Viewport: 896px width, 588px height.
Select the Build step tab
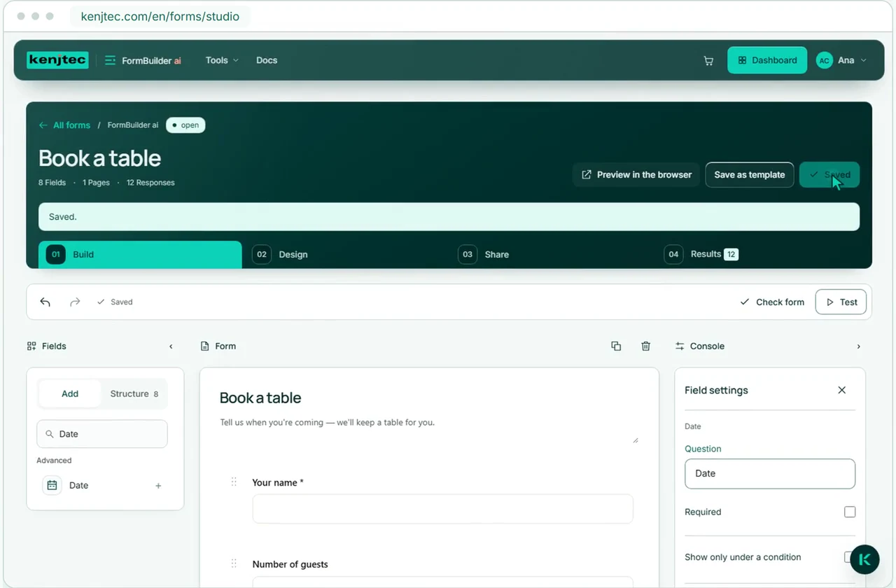(140, 255)
